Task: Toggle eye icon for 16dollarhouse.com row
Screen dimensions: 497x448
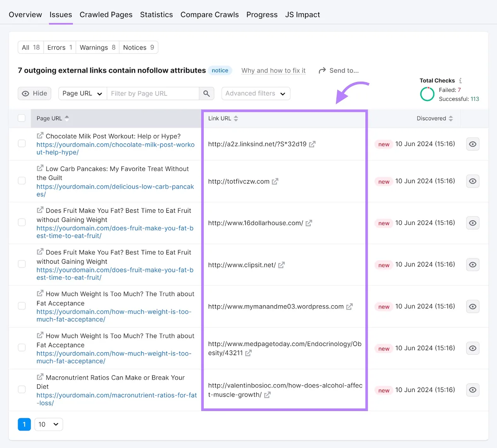Action: click(x=473, y=223)
